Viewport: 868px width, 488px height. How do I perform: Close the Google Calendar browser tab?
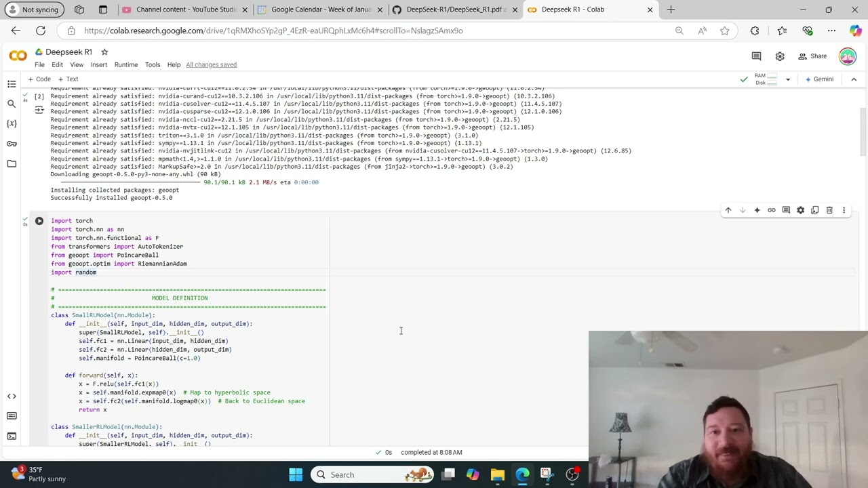[380, 9]
